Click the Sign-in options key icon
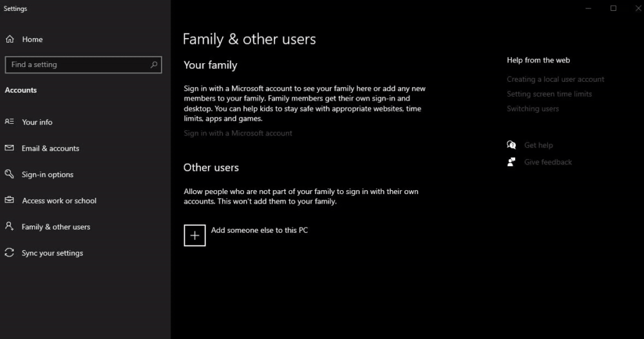The height and width of the screenshot is (339, 644). (9, 175)
